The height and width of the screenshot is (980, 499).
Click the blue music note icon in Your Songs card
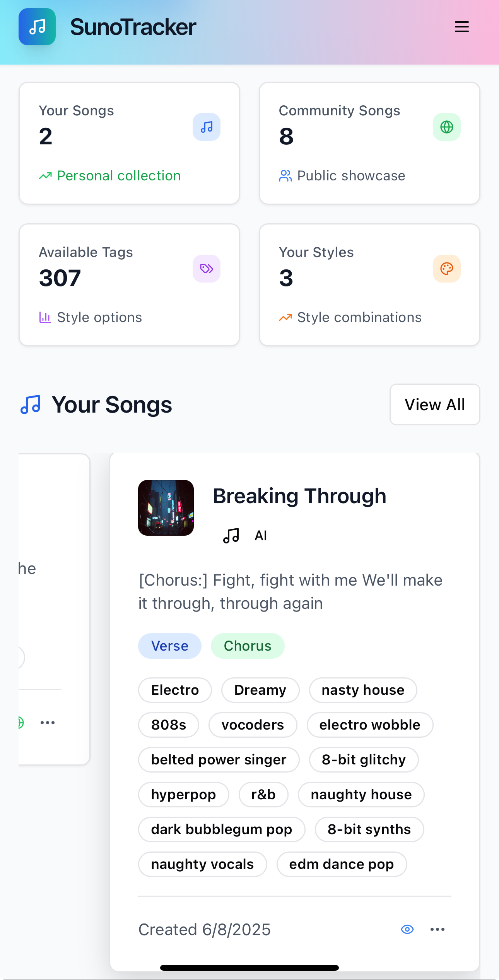pos(207,127)
